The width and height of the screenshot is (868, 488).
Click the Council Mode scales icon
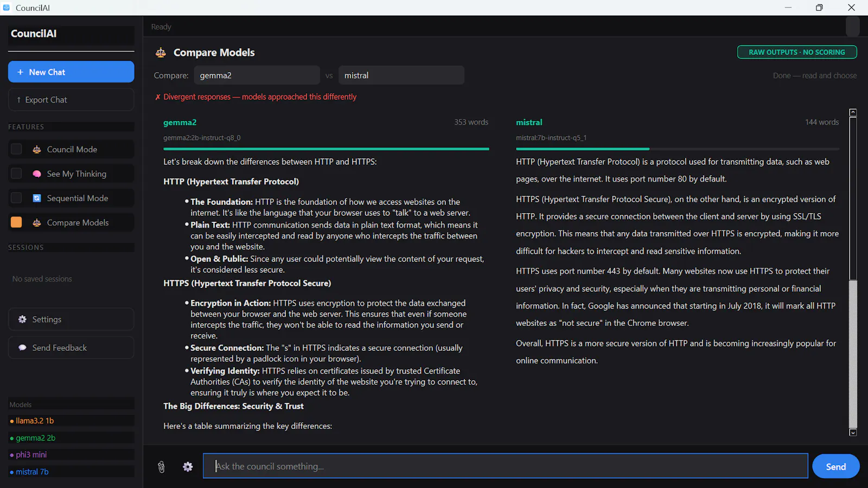37,150
